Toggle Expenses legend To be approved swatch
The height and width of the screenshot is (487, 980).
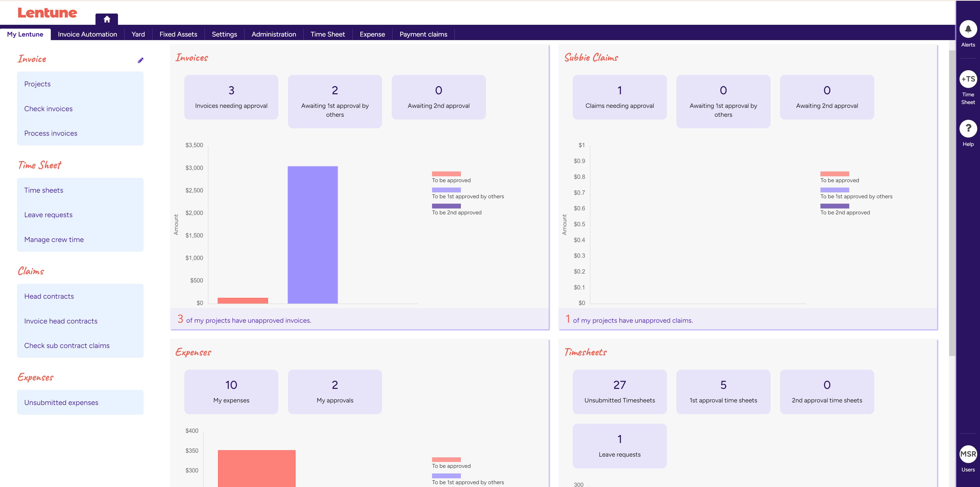point(446,460)
